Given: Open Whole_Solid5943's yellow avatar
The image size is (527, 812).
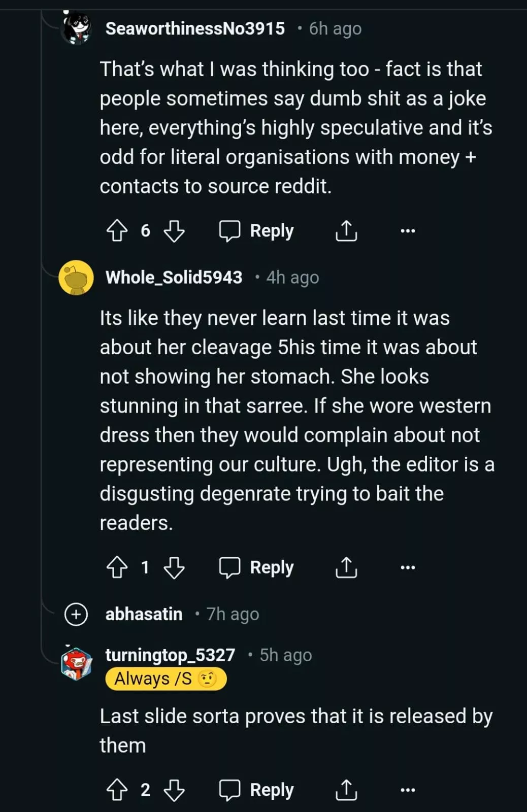Looking at the screenshot, I should point(76,278).
